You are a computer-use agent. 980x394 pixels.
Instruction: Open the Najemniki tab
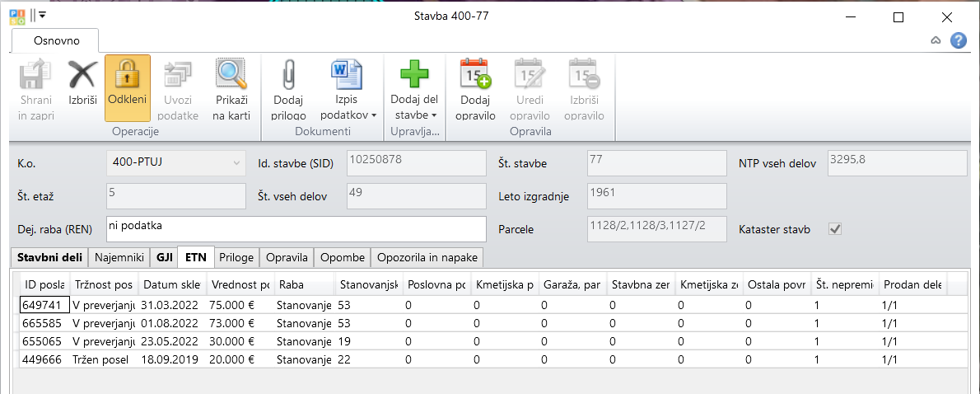[x=119, y=257]
